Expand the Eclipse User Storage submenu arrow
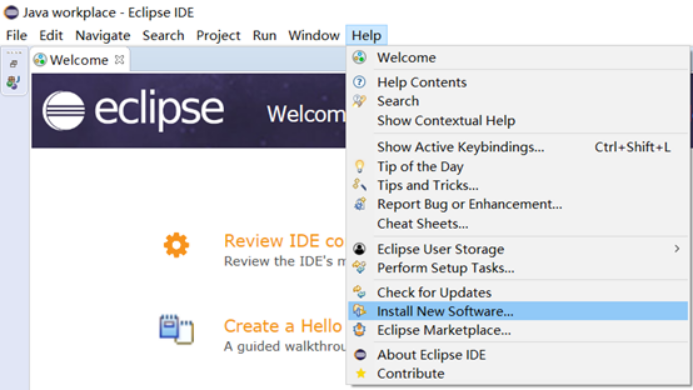Image resolution: width=693 pixels, height=390 pixels. click(x=677, y=249)
